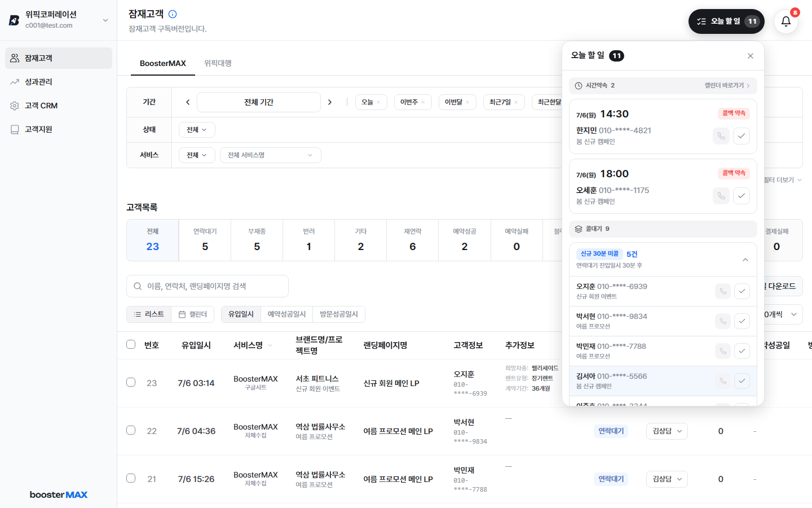
Task: Sort by 예약성공일시
Action: pyautogui.click(x=286, y=314)
